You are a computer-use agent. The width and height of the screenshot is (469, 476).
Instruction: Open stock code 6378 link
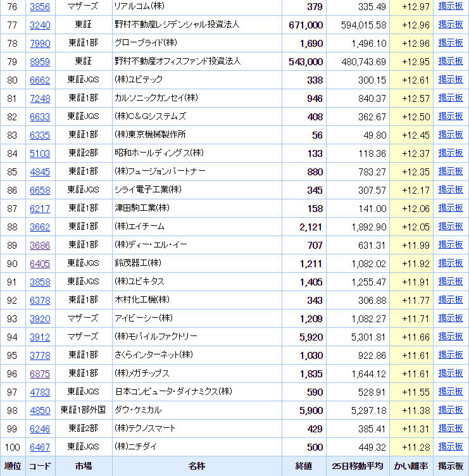(40, 300)
